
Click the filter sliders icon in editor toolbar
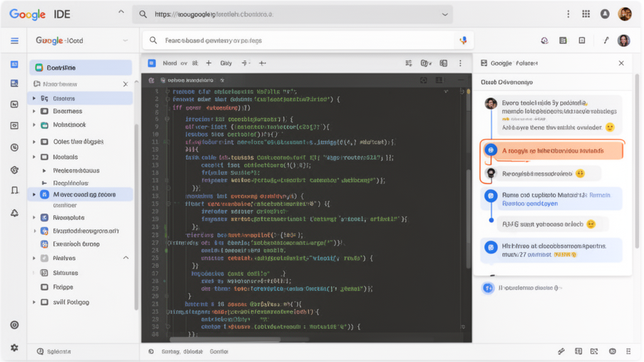click(409, 63)
